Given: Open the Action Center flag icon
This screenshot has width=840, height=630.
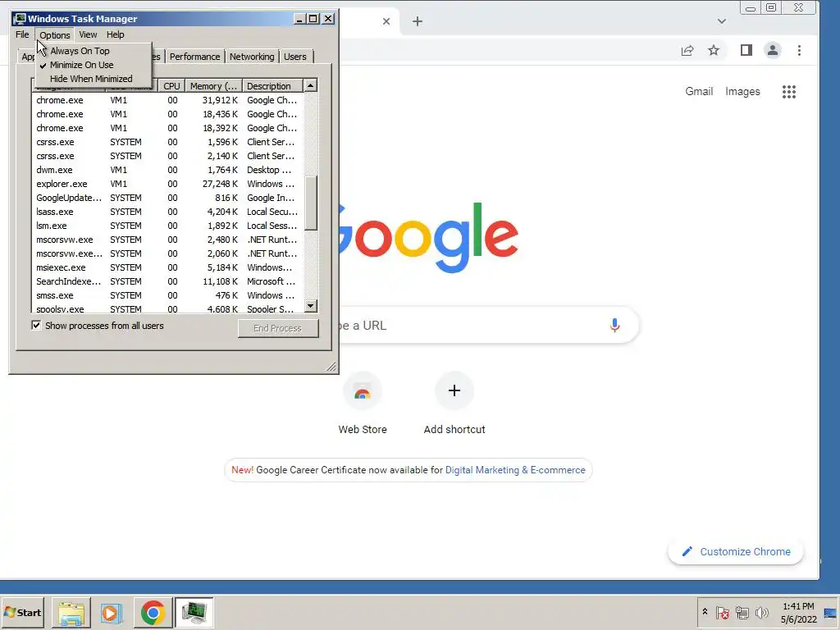Looking at the screenshot, I should coord(723,612).
